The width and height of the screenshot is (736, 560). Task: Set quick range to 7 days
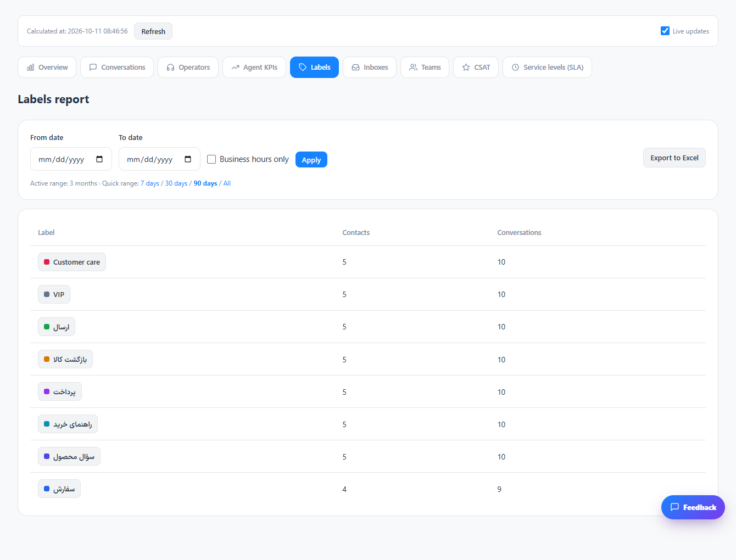click(x=150, y=183)
